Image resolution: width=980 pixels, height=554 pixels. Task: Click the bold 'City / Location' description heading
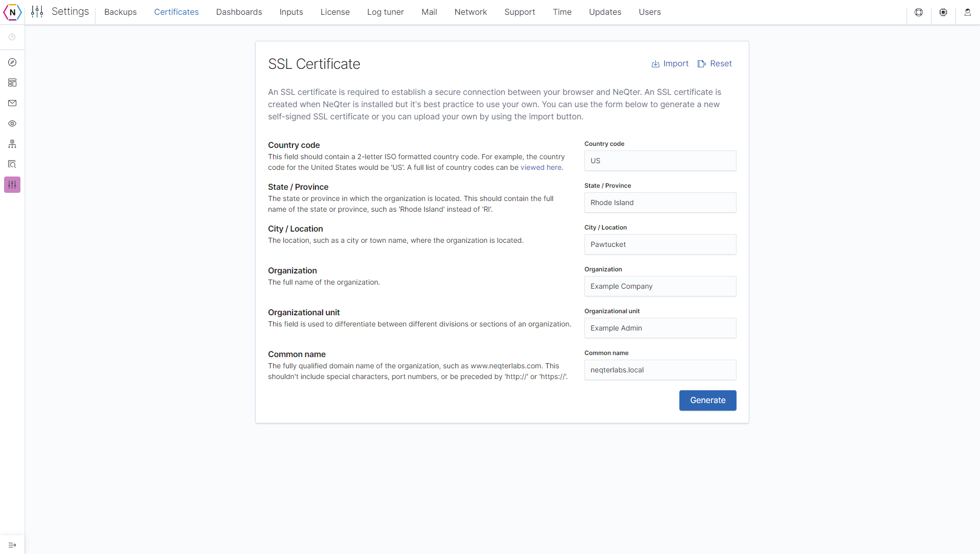click(x=295, y=229)
